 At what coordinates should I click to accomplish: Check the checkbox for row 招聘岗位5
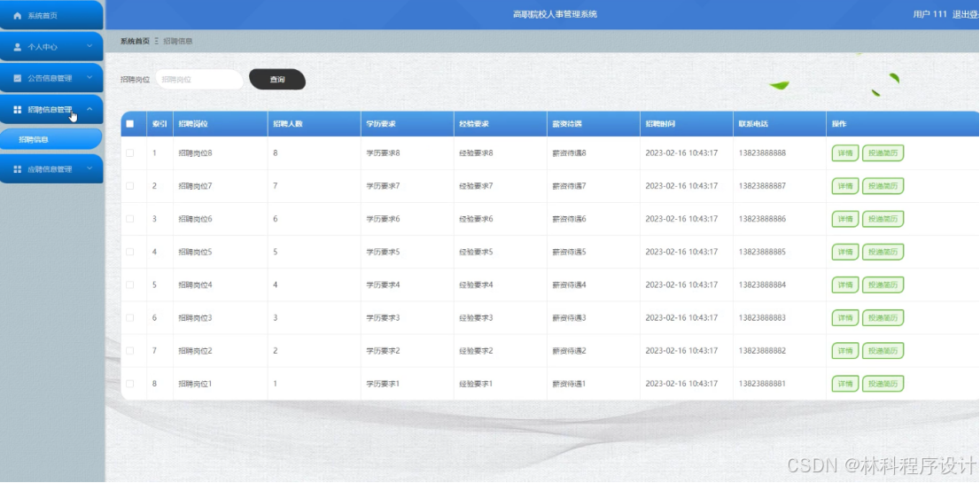point(130,252)
